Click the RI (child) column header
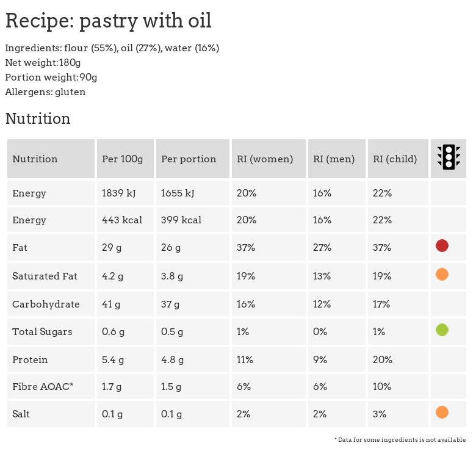The height and width of the screenshot is (454, 476). [x=395, y=159]
